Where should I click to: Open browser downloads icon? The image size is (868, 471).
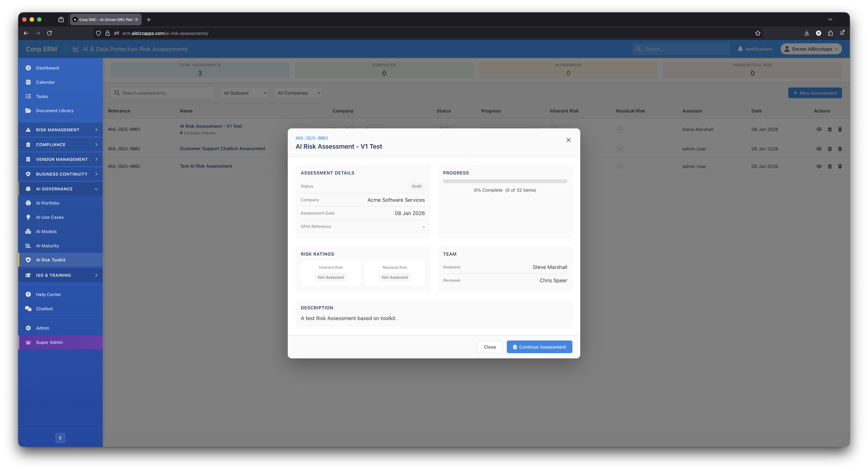806,33
